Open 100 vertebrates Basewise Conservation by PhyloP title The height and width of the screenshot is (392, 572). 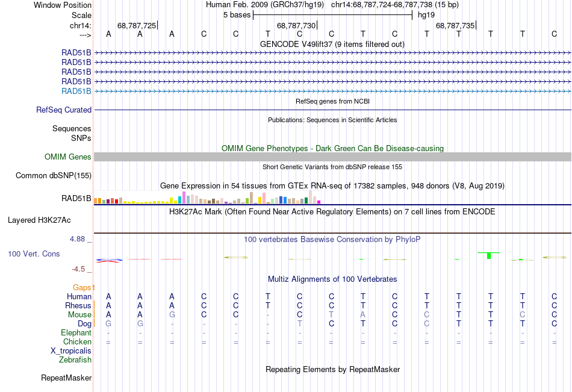[332, 240]
